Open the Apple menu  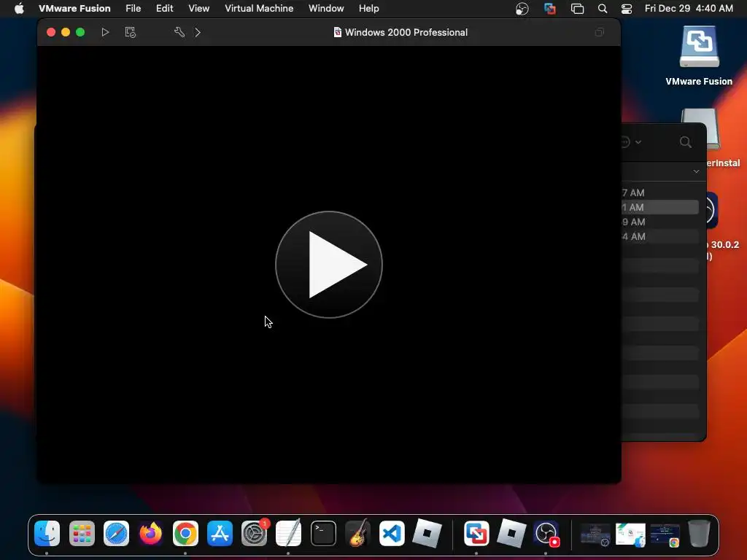19,9
